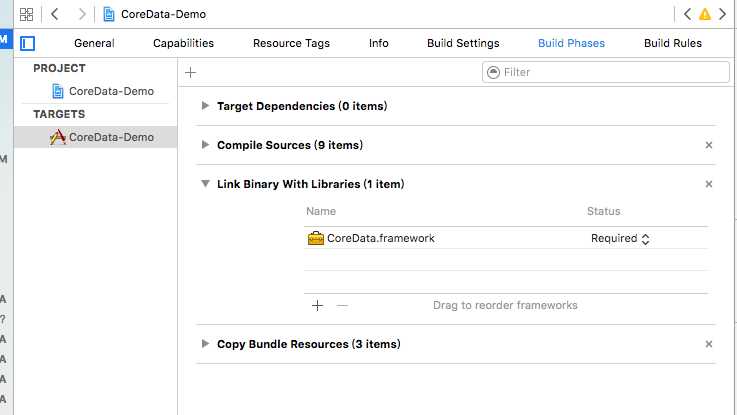Click Link Binary With Libraries heading
The height and width of the screenshot is (415, 737).
click(311, 184)
